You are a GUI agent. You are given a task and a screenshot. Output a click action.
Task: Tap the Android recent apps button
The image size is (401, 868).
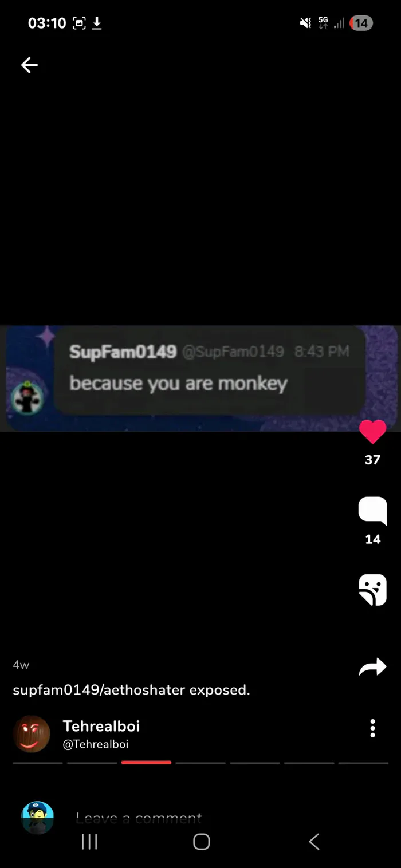(x=89, y=842)
